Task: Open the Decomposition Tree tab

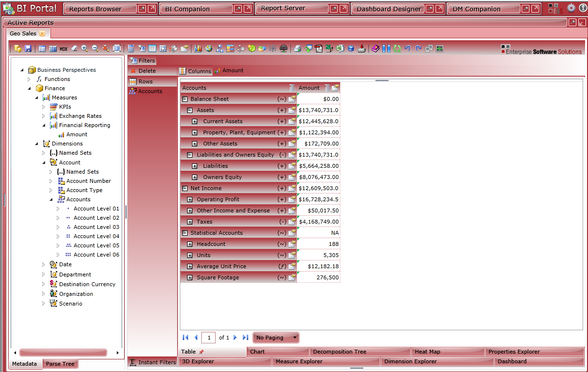Action: (x=360, y=352)
